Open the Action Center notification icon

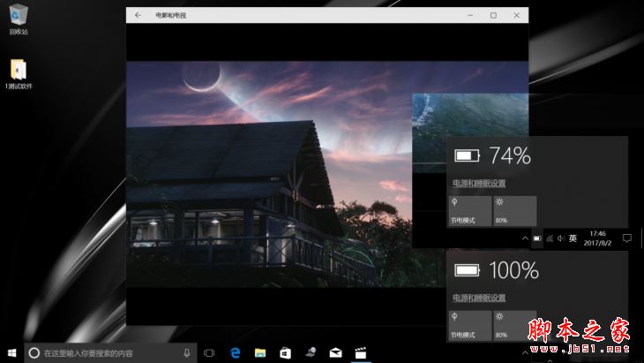click(626, 238)
